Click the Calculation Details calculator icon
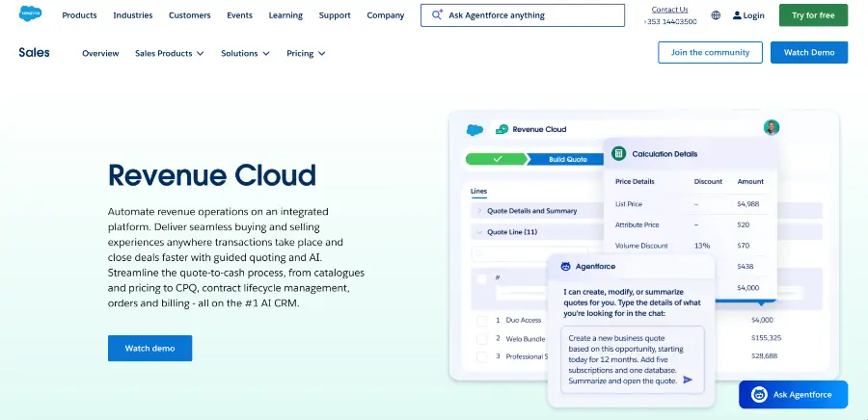Viewport: 868px width, 420px height. click(619, 153)
